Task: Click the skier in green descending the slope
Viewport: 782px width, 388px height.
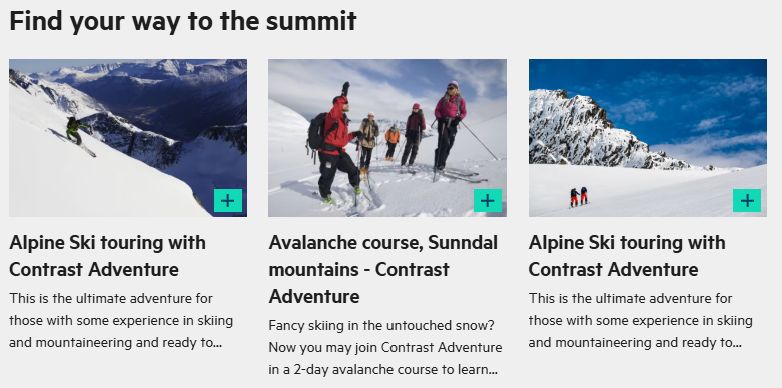Action: (x=78, y=133)
